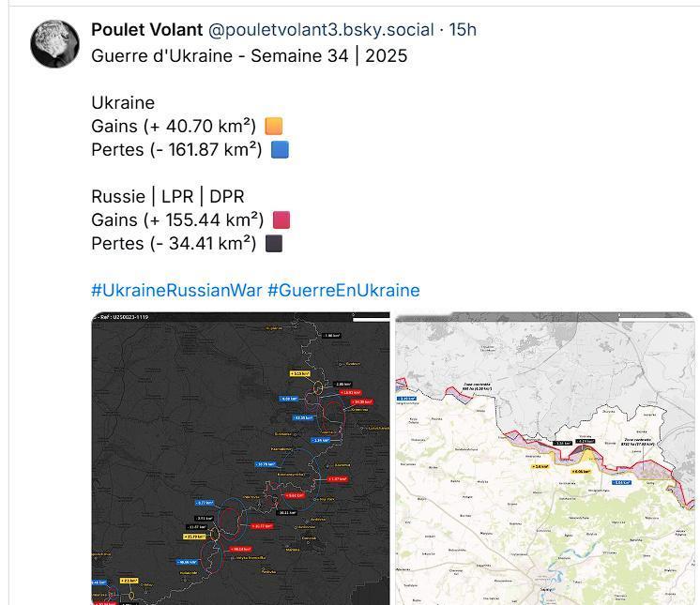This screenshot has height=605, width=700.
Task: Open the @pouletvolant3.bsky.social handle
Action: [x=321, y=30]
